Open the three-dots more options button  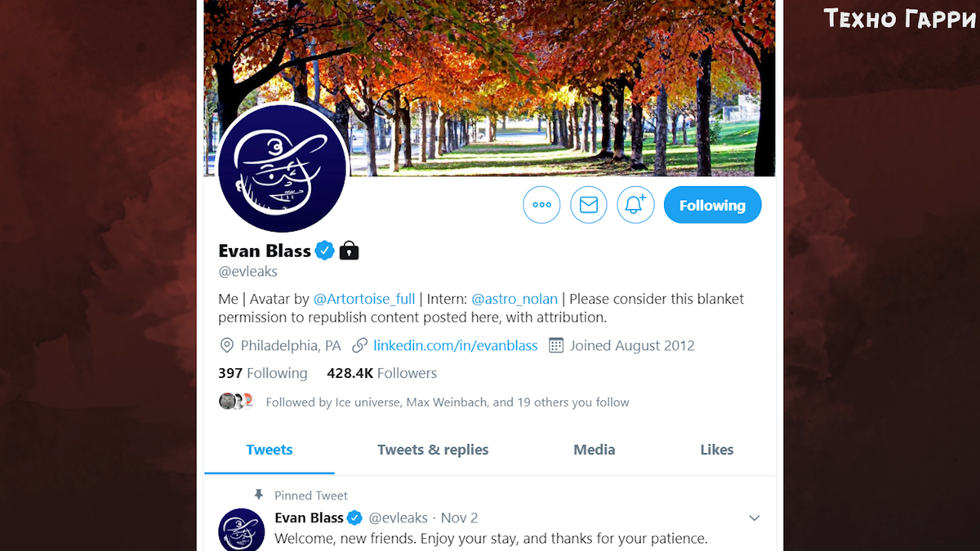click(x=541, y=205)
